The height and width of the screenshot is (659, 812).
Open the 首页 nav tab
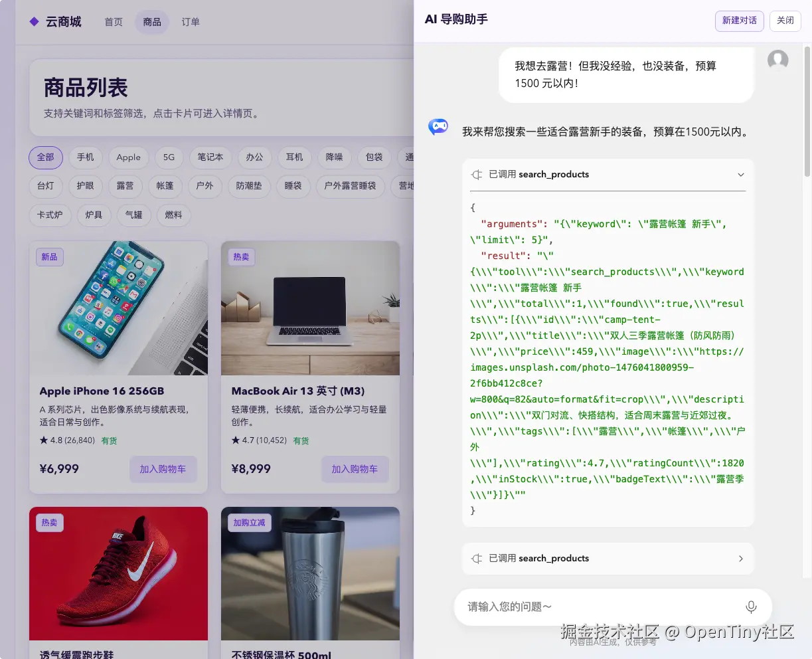[x=114, y=22]
